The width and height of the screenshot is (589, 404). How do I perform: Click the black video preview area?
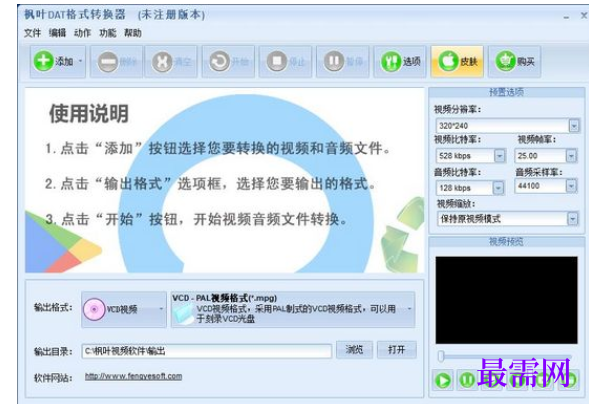pyautogui.click(x=506, y=300)
